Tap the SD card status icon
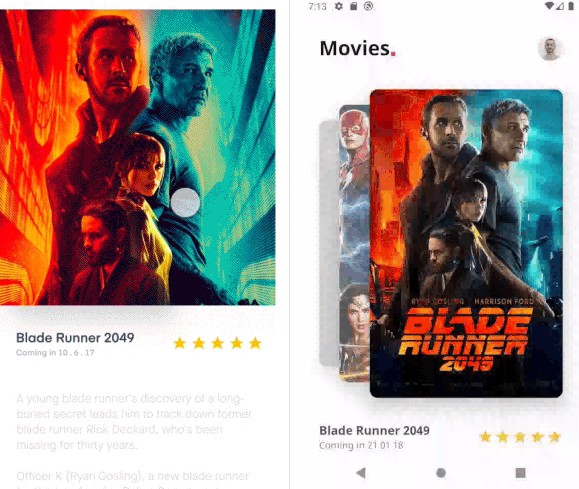The height and width of the screenshot is (489, 579). point(353,6)
